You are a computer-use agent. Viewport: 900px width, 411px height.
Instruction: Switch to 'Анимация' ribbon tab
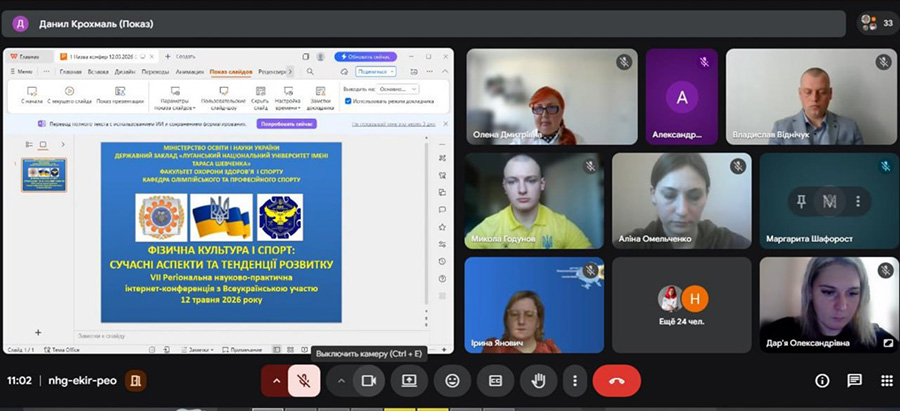pos(189,72)
